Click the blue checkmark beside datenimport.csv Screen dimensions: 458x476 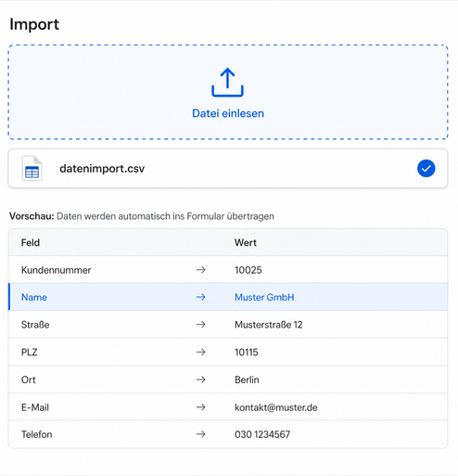(x=426, y=169)
